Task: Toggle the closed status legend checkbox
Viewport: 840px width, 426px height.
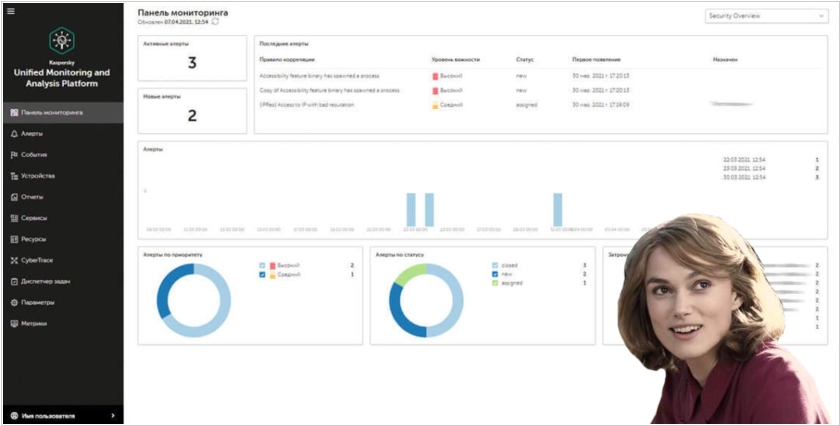Action: click(495, 265)
